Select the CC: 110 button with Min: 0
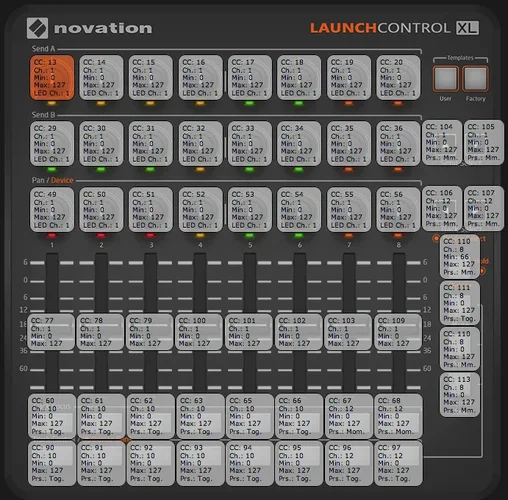The image size is (508, 500). point(460,349)
